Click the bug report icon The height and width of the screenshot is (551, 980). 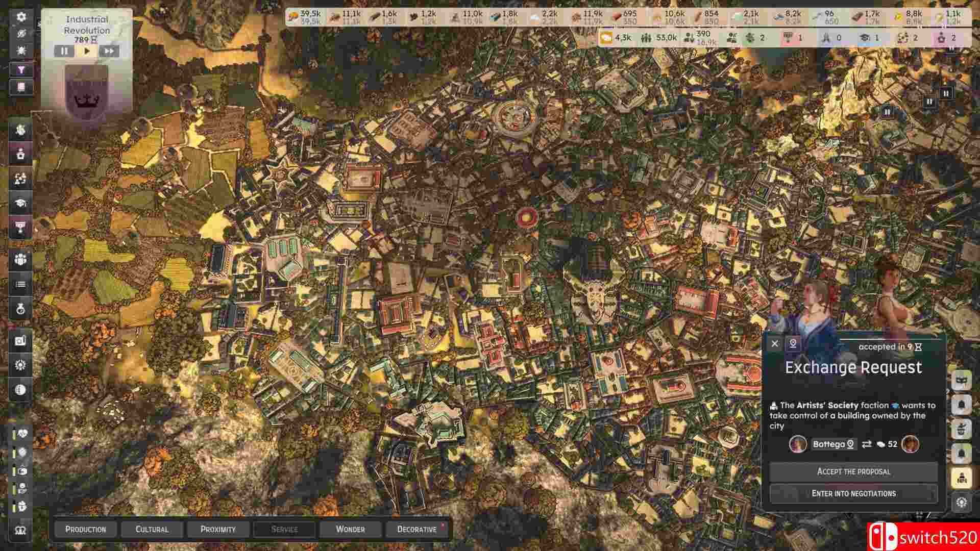21,51
